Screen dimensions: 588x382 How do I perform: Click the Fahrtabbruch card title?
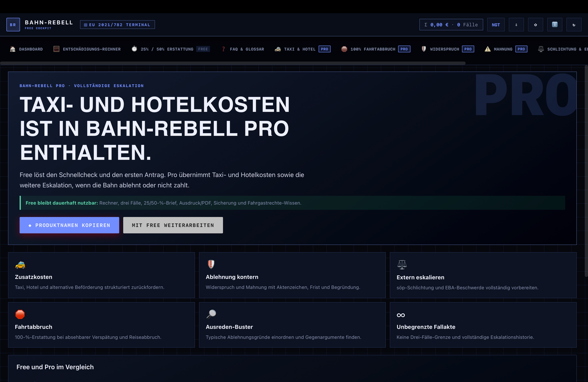(x=33, y=327)
